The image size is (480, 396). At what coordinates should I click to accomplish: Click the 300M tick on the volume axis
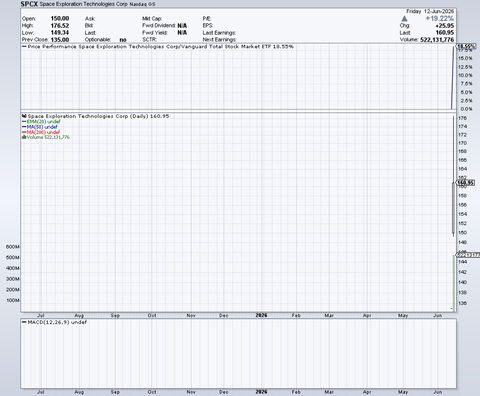point(13,279)
